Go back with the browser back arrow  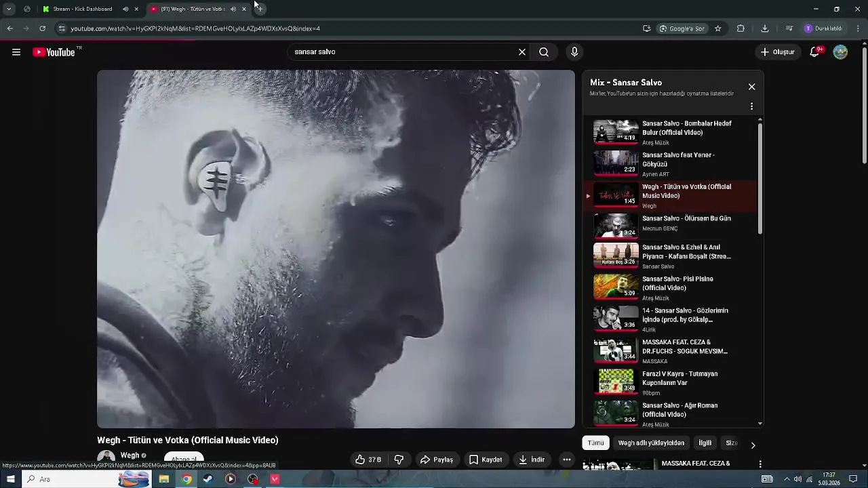click(9, 28)
